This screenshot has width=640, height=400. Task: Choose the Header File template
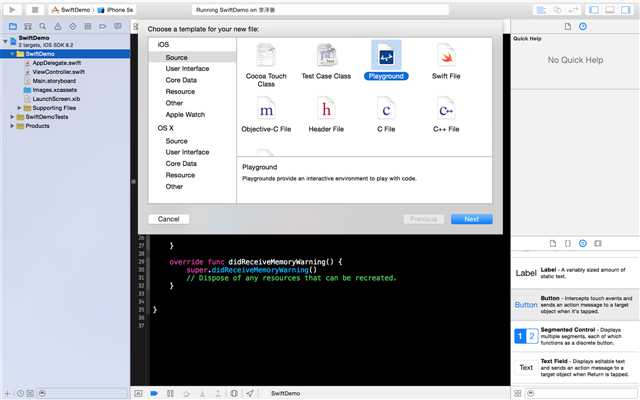click(x=326, y=114)
